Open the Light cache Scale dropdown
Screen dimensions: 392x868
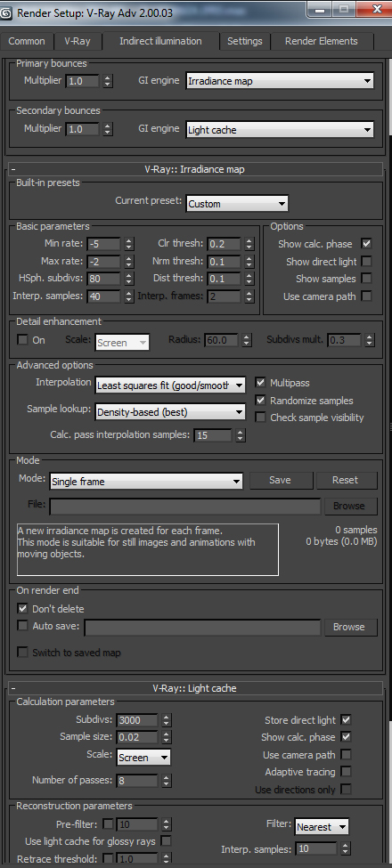click(144, 758)
